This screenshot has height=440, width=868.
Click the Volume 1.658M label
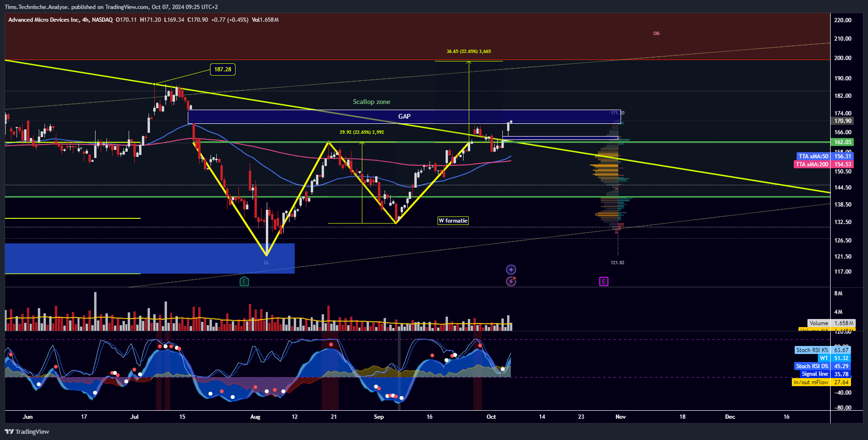point(831,323)
